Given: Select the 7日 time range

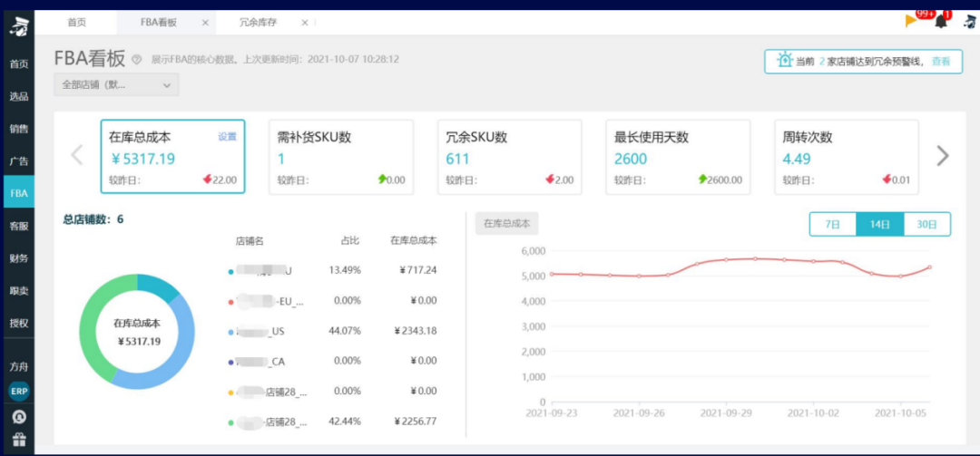Looking at the screenshot, I should pyautogui.click(x=832, y=224).
